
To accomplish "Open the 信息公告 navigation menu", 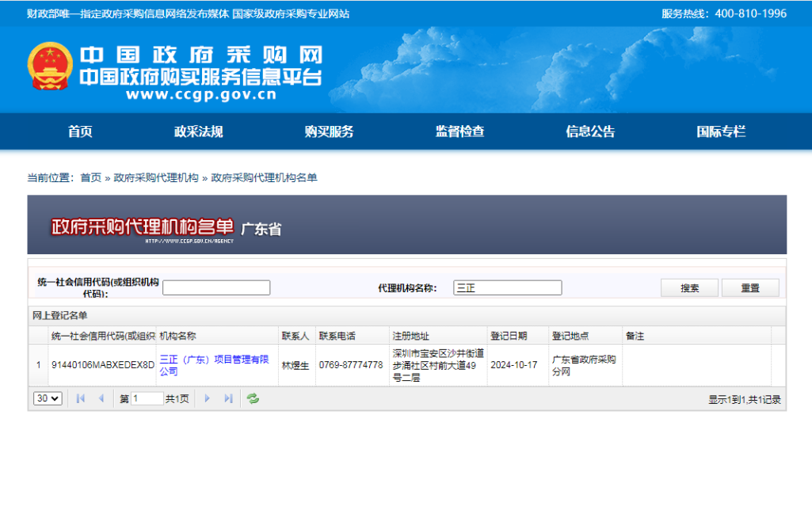I will pyautogui.click(x=590, y=131).
